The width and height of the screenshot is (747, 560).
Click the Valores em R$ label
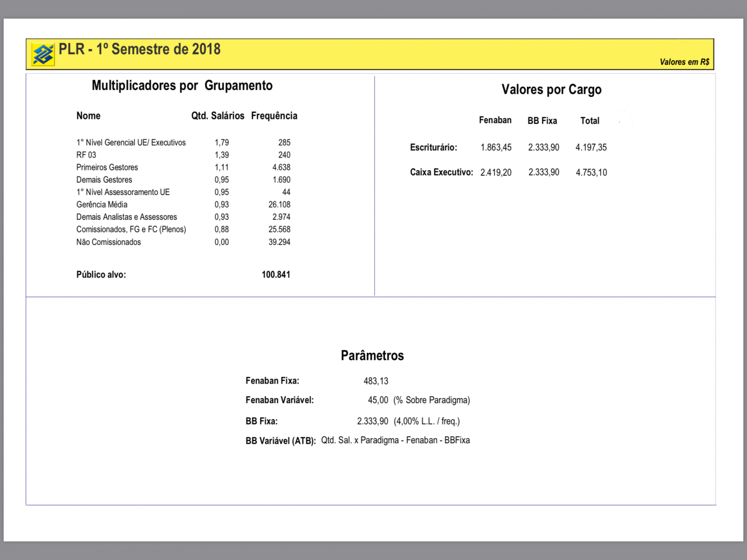coord(684,62)
